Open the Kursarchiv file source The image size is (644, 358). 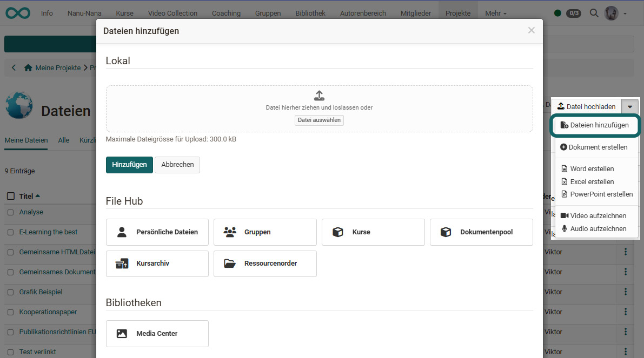click(x=157, y=264)
